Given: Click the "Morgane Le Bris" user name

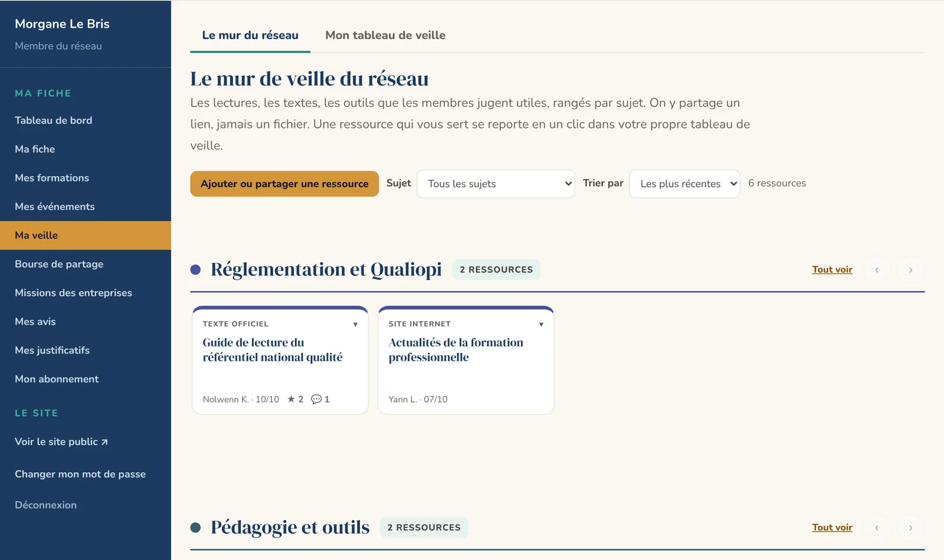Looking at the screenshot, I should (x=62, y=24).
